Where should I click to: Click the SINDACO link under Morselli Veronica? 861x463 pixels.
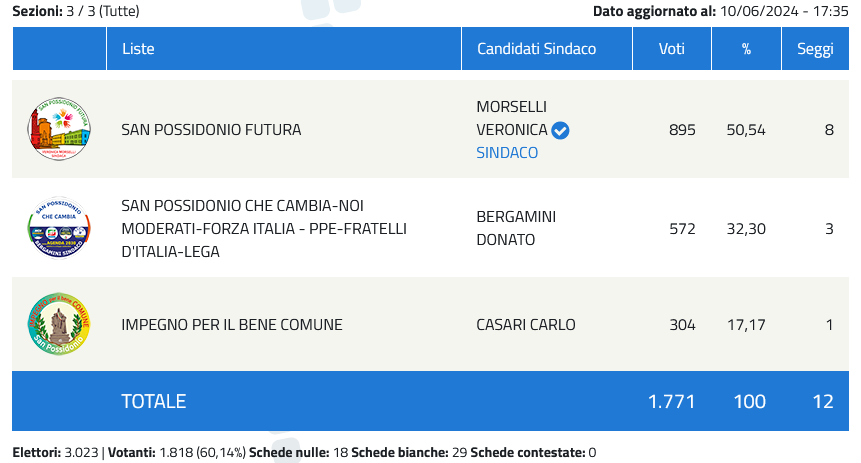pyautogui.click(x=507, y=153)
